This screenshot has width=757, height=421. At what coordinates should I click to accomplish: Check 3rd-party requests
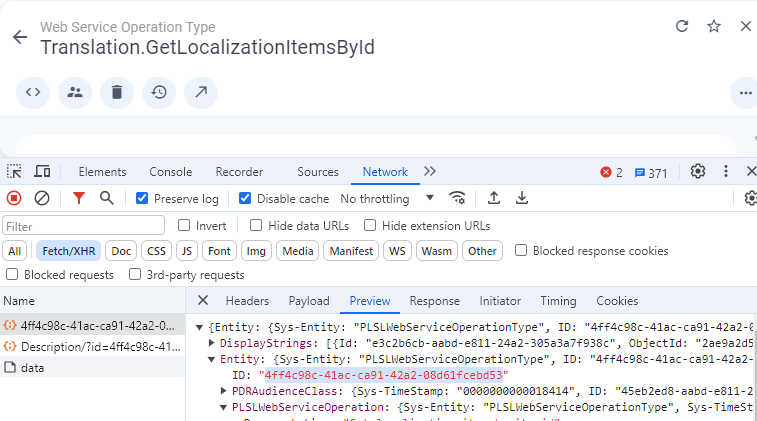coord(135,275)
